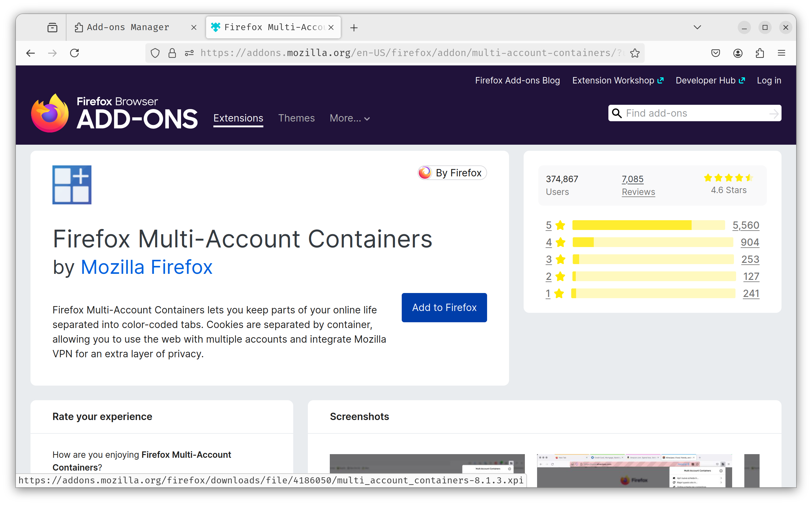Reload the current page
Screen dimensions: 812x505
tap(74, 53)
